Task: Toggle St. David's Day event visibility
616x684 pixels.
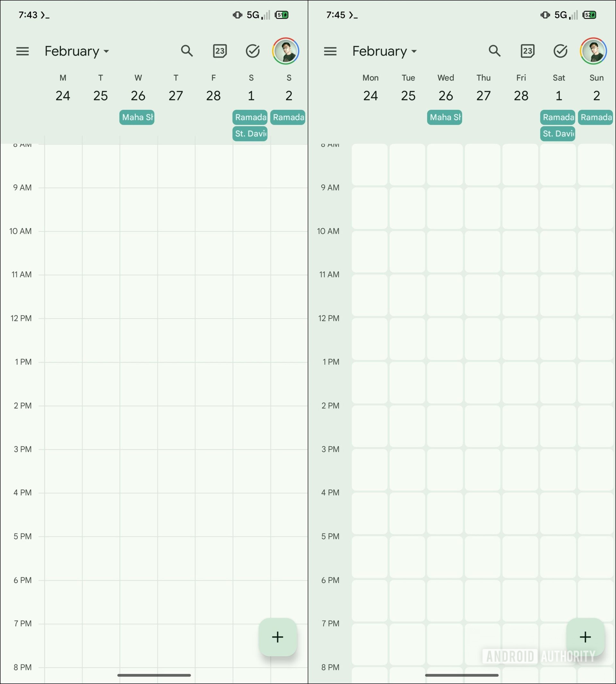Action: click(249, 133)
